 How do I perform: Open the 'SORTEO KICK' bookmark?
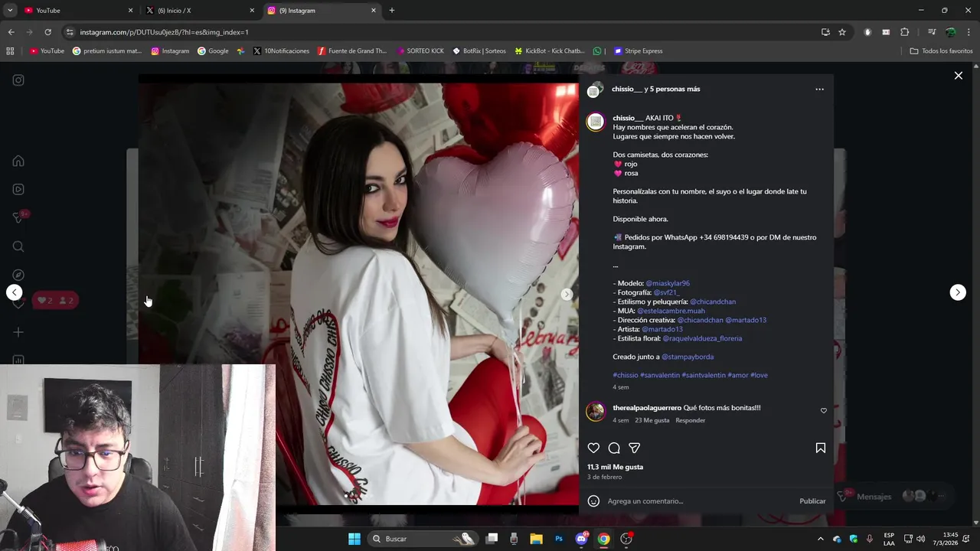(x=420, y=51)
